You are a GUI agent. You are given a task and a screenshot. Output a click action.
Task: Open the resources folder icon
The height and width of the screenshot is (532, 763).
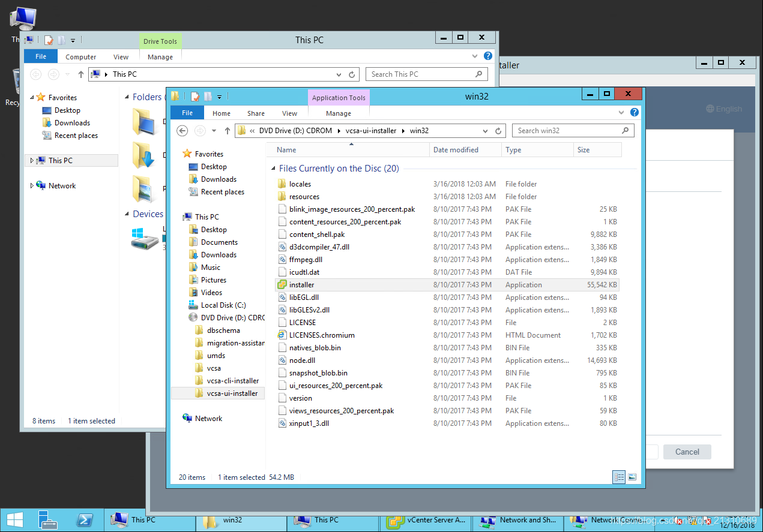pos(282,197)
